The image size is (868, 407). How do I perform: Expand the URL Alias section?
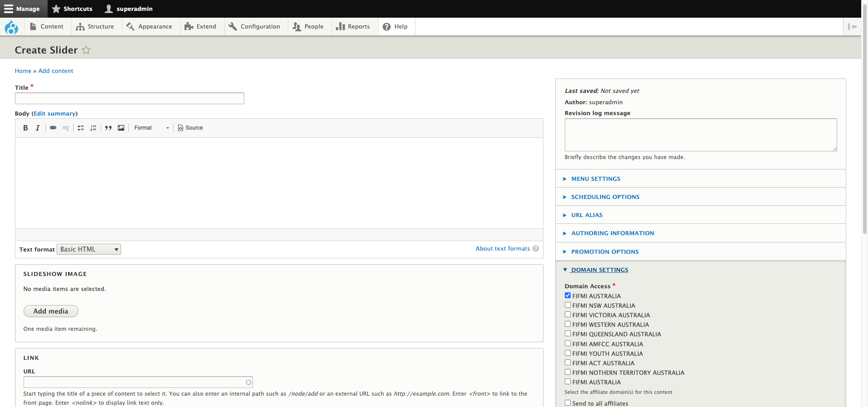point(587,215)
